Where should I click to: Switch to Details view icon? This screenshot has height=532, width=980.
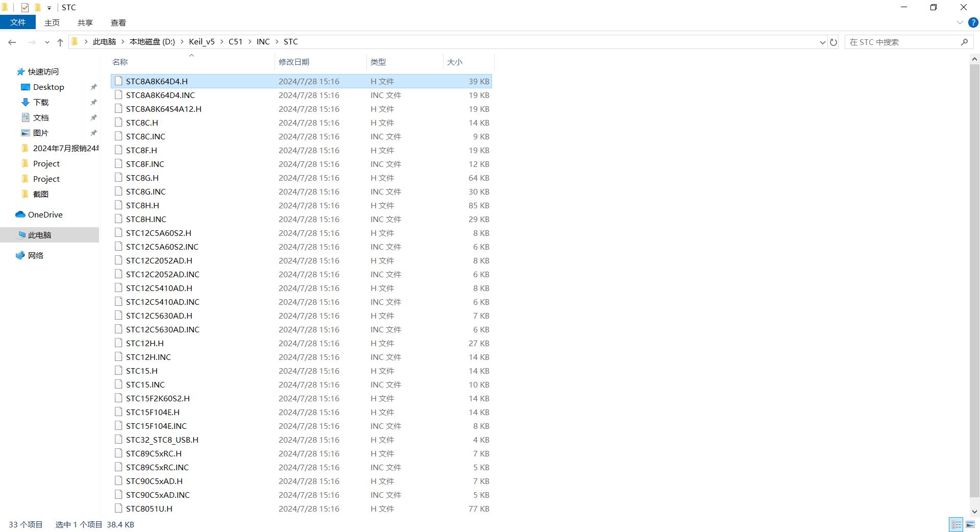(x=956, y=524)
